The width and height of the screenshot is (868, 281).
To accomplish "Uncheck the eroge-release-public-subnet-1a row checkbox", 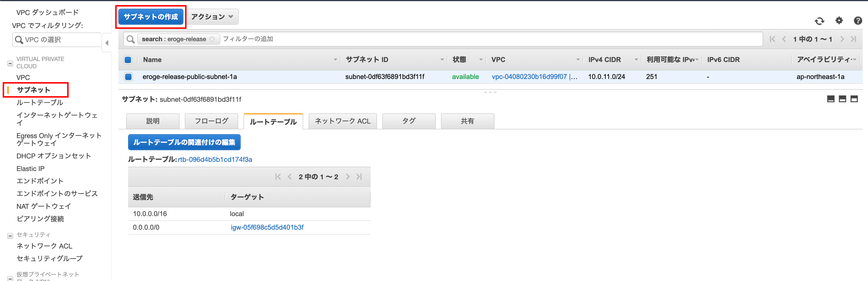I will pyautogui.click(x=128, y=77).
